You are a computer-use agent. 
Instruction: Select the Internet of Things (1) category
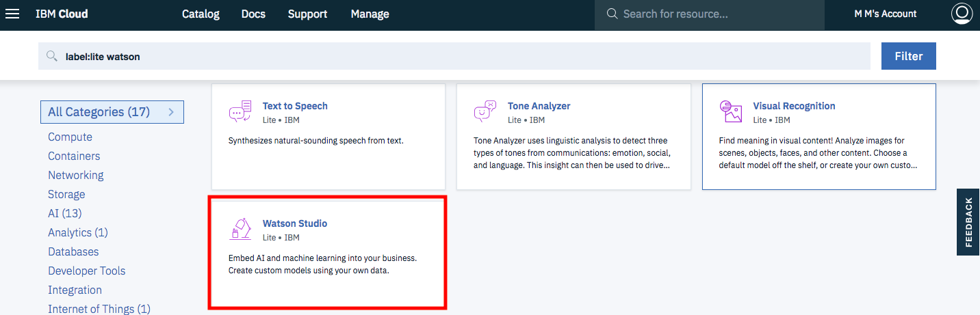(x=99, y=308)
